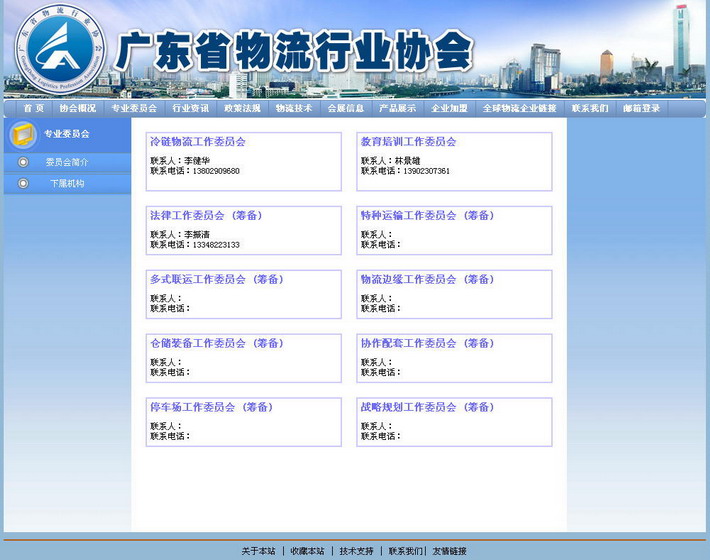Open 停车场工作委员会（筹备） link
Screen dimensions: 710x560
tap(211, 407)
